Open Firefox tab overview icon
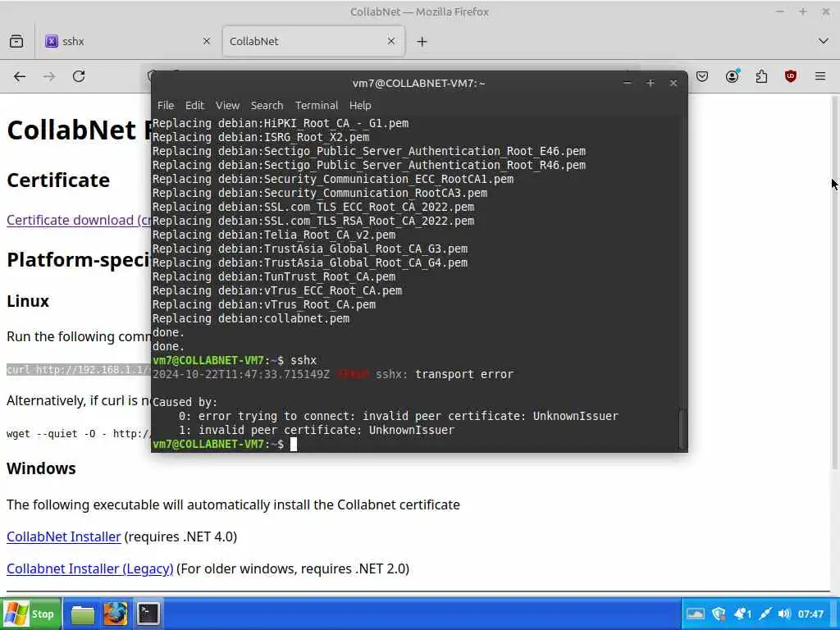840x630 pixels. (16, 41)
